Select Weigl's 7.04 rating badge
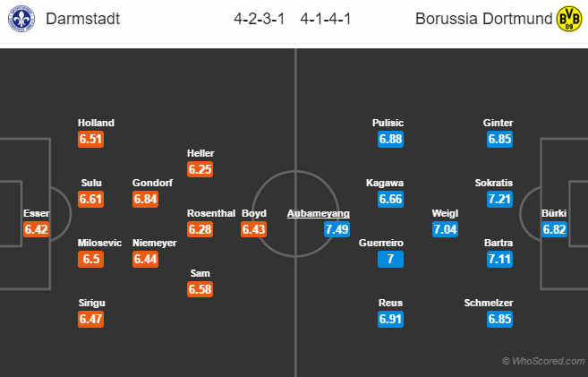Screen dimensions: 588x377 point(445,229)
